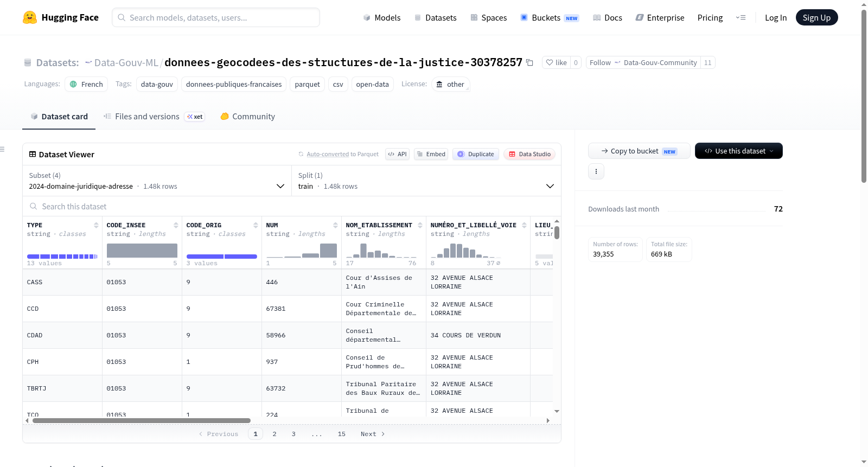The image size is (868, 467).
Task: Focus the search models, datasets, users field
Action: click(x=216, y=17)
